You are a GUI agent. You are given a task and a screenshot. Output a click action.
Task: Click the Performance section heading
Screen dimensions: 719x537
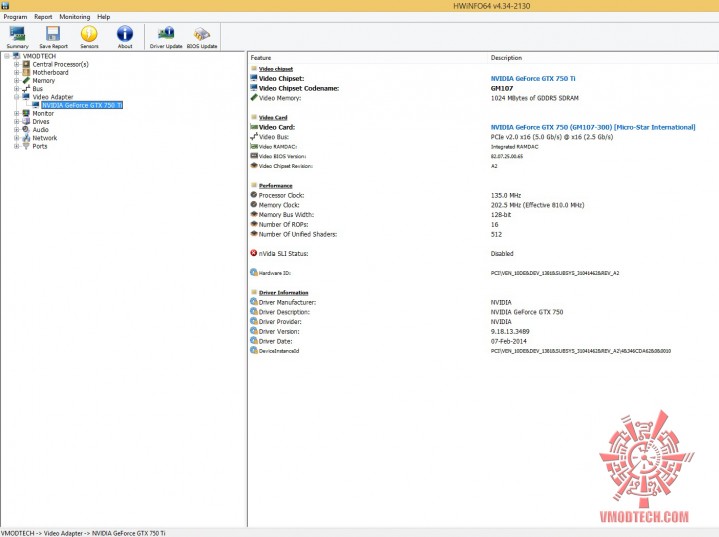[x=276, y=186]
